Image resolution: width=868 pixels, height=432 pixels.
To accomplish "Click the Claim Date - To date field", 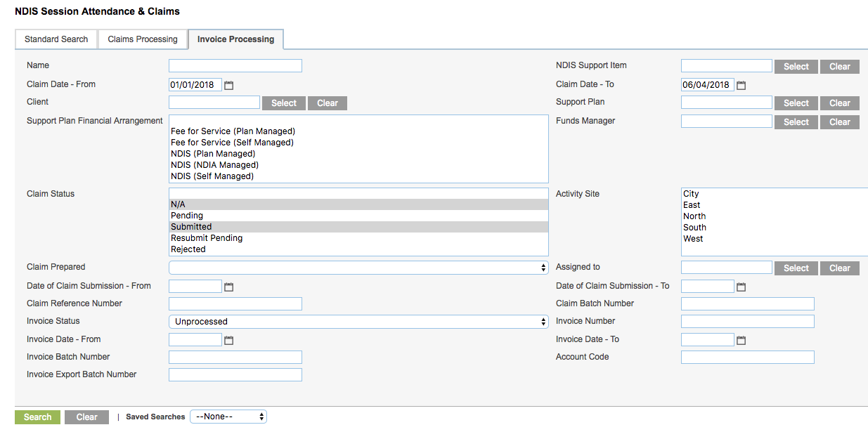I will coord(708,85).
